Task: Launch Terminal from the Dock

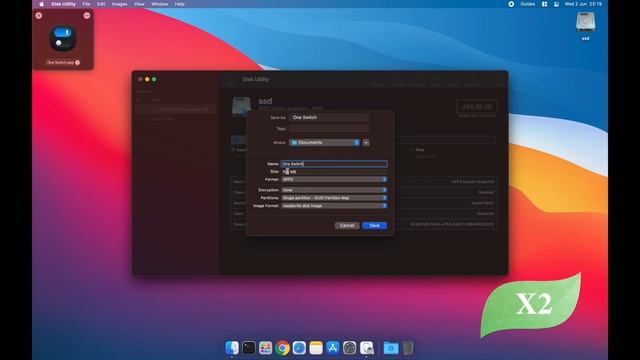Action: pyautogui.click(x=249, y=348)
